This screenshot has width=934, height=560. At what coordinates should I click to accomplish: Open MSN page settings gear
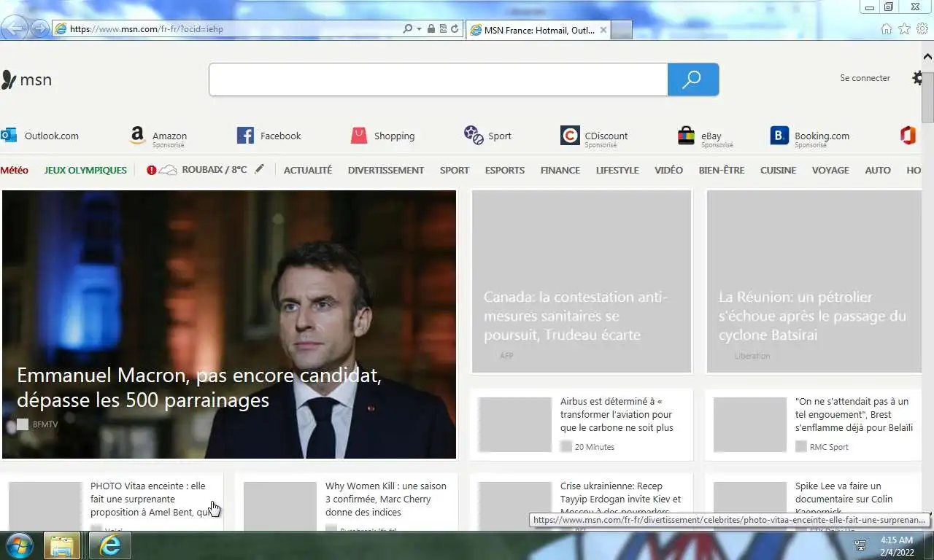click(918, 78)
